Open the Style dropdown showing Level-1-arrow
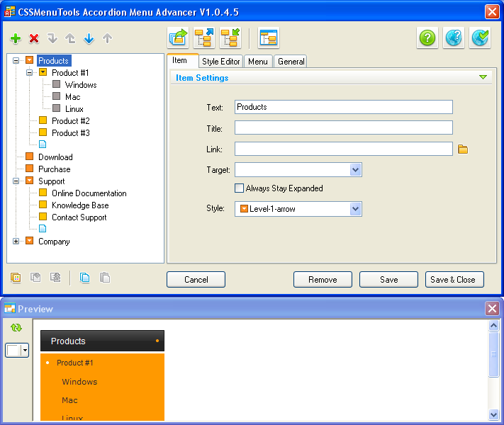Viewport: 504px width, 425px height. pos(356,209)
